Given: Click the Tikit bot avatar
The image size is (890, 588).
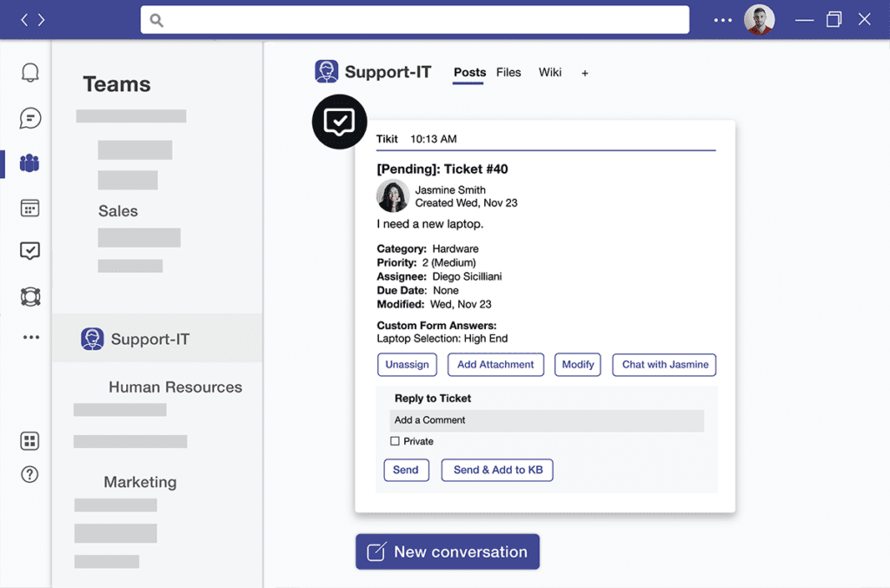Looking at the screenshot, I should [340, 122].
